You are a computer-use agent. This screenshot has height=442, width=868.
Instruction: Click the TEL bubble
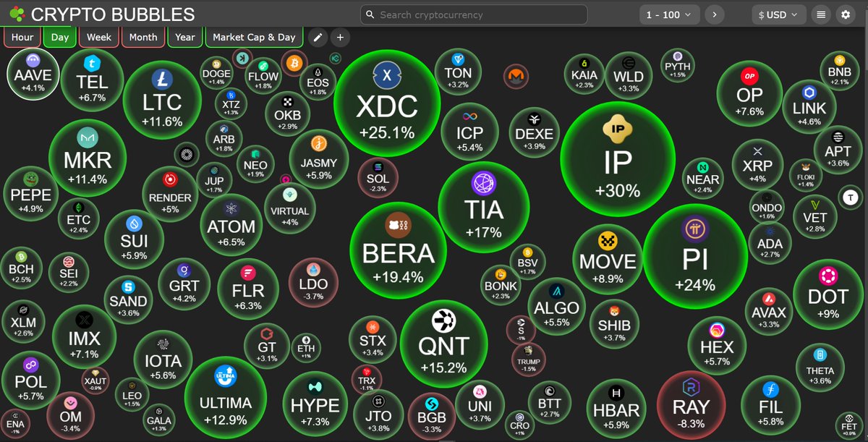point(92,80)
